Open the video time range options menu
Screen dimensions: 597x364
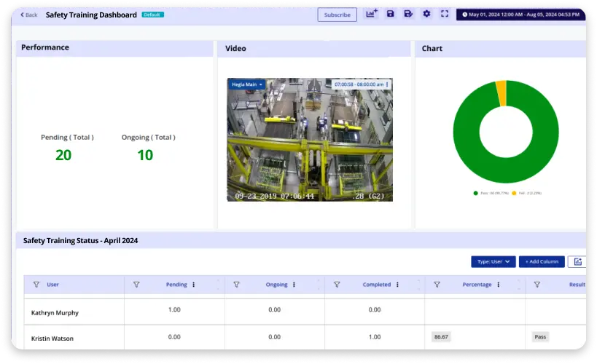(387, 84)
